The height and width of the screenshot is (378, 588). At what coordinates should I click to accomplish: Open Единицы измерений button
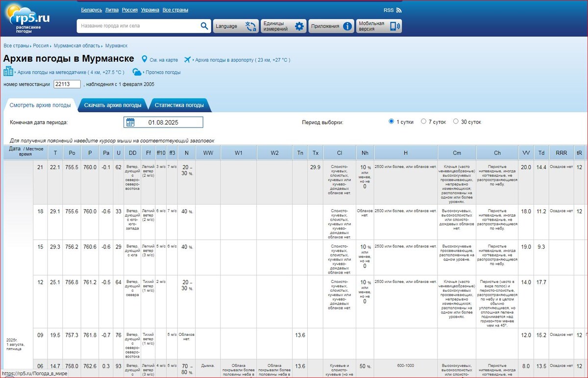(x=284, y=26)
